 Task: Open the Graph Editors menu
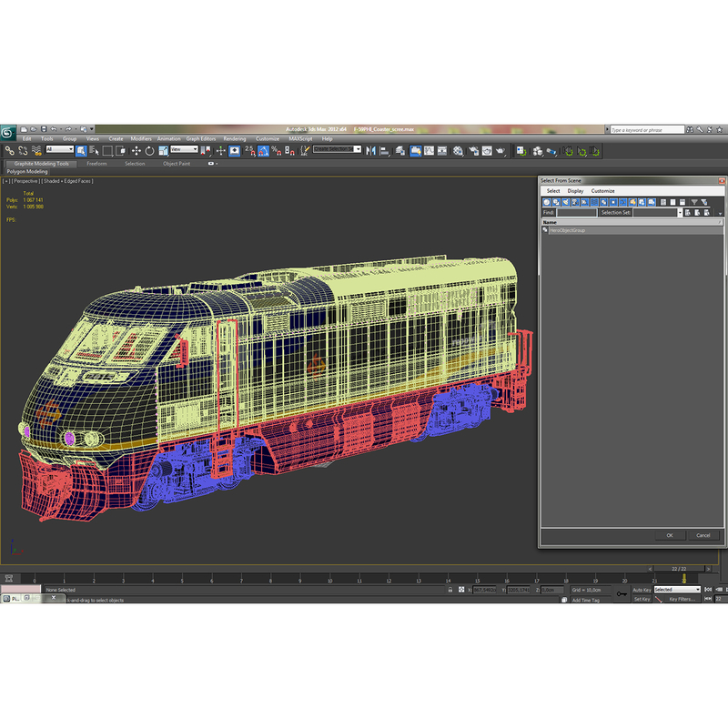pyautogui.click(x=201, y=139)
